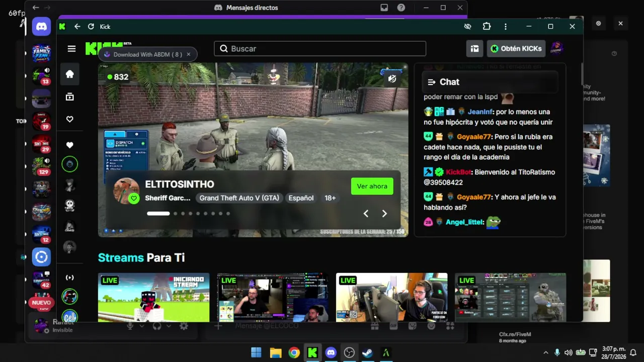Jump to the last featured carousel dot

point(228,214)
